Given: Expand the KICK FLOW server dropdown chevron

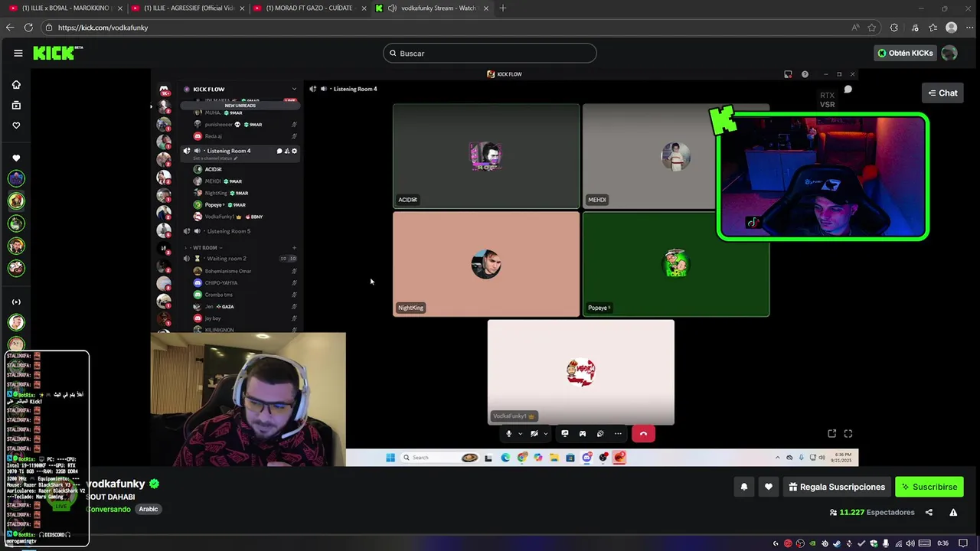Looking at the screenshot, I should click(x=294, y=89).
